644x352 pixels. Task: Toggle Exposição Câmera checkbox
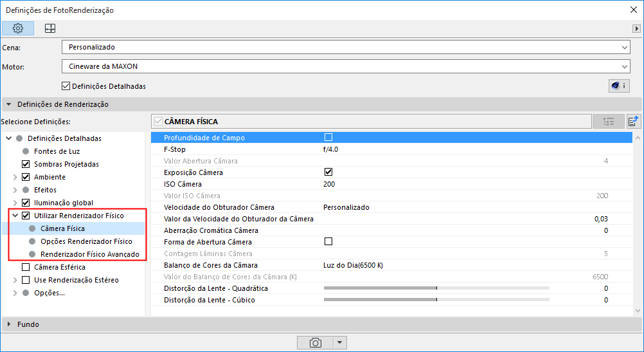click(x=328, y=172)
